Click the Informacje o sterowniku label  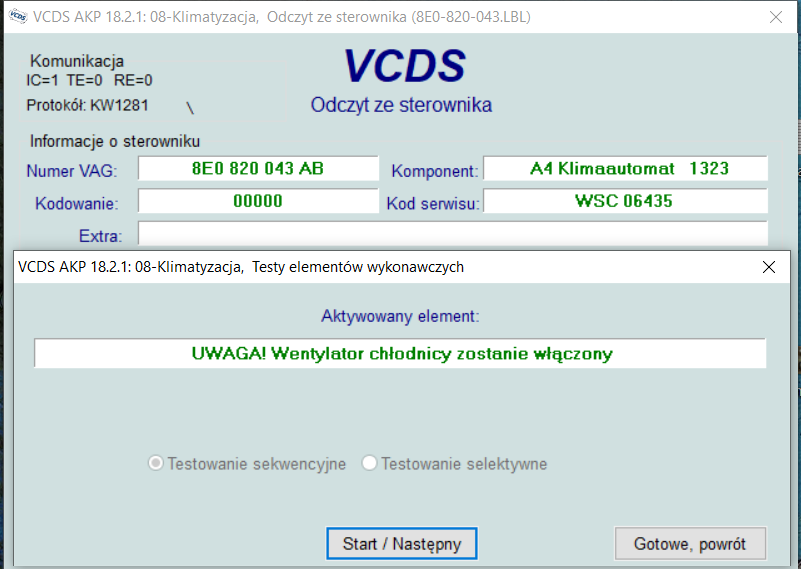point(114,141)
